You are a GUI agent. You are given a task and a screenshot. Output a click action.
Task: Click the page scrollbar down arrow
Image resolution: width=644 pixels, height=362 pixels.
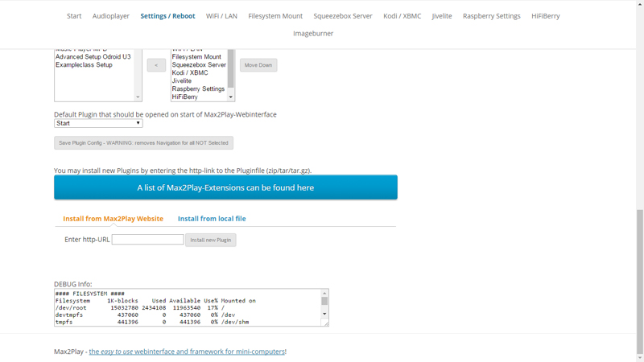pos(640,358)
